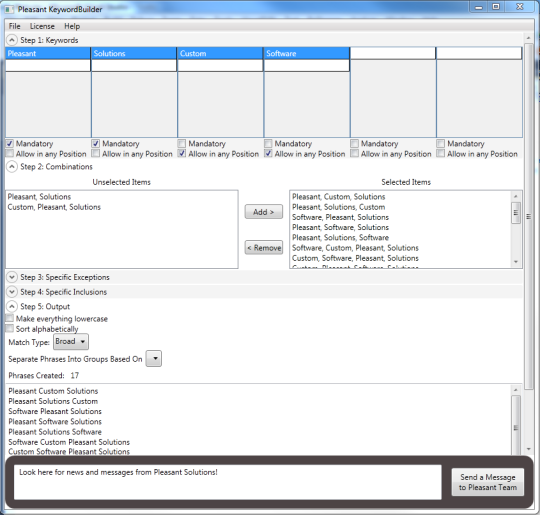Viewport: 540px width, 515px height.
Task: Select 'Pleasant, Software, Solutions' in Selected Items
Action: pyautogui.click(x=340, y=227)
